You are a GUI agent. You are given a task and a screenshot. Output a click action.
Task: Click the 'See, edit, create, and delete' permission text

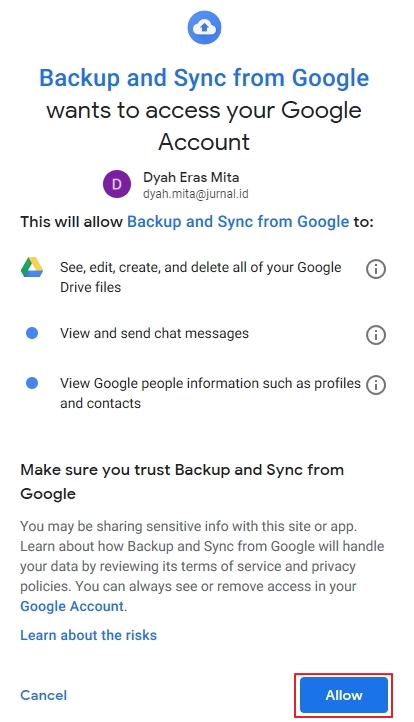(x=201, y=277)
